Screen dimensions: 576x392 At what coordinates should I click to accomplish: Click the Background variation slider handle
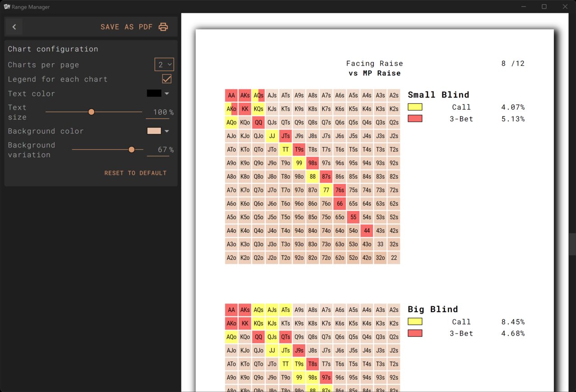(131, 149)
